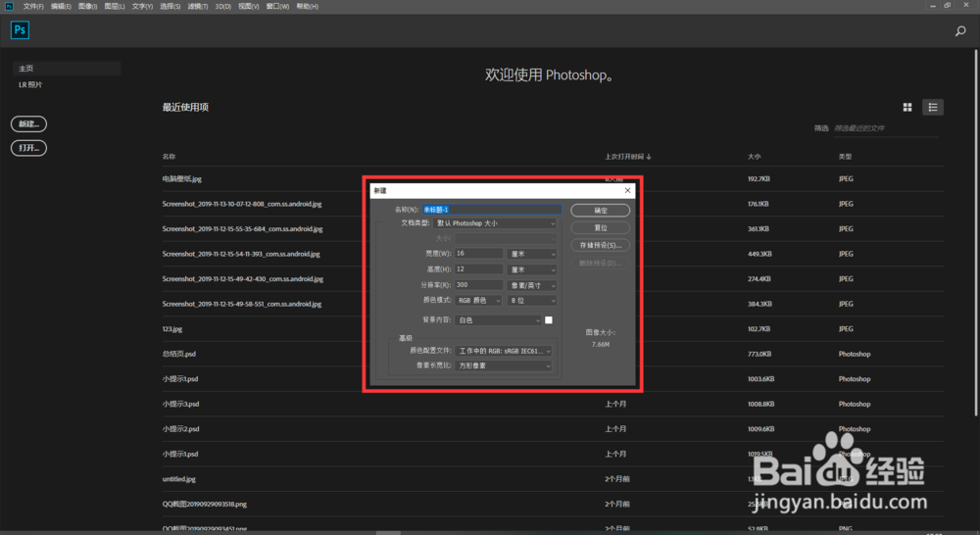Click the 打开... button in sidebar
Viewport: 980px width, 535px height.
tap(28, 148)
